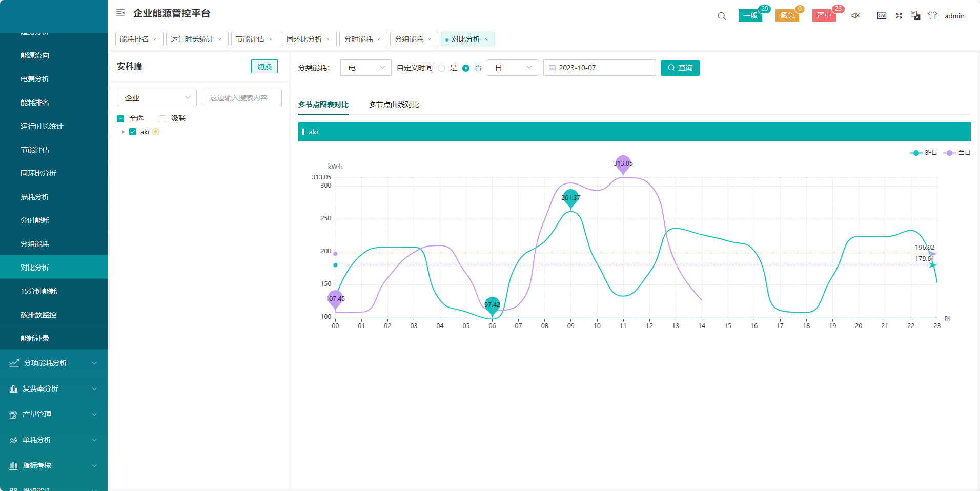Switch language with the translate icon
Image resolution: width=980 pixels, height=491 pixels.
click(x=915, y=16)
